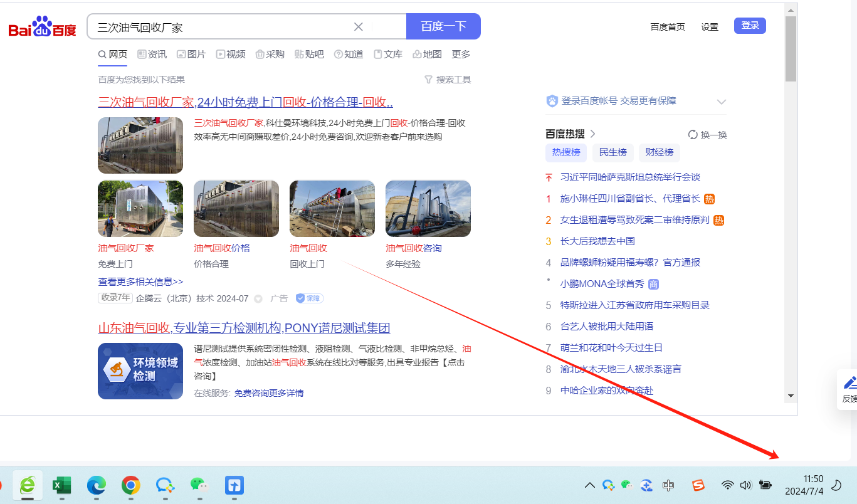Click the 保障 shield badge on ad
857x504 pixels.
[x=310, y=298]
